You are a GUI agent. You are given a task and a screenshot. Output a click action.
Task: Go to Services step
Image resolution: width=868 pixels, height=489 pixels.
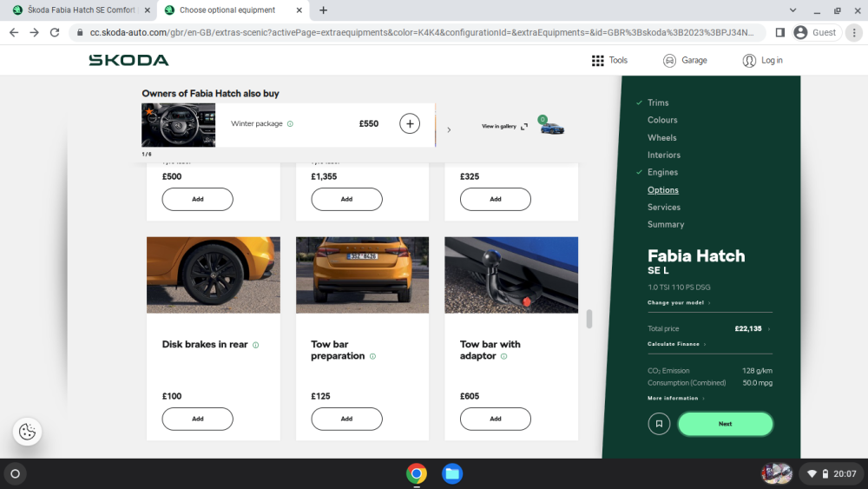664,207
